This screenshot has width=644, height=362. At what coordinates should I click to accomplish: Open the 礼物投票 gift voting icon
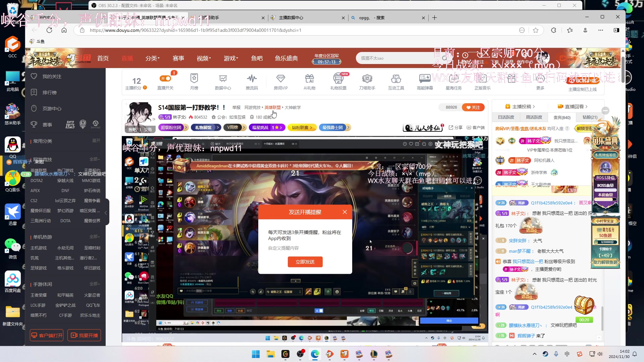[x=338, y=81]
